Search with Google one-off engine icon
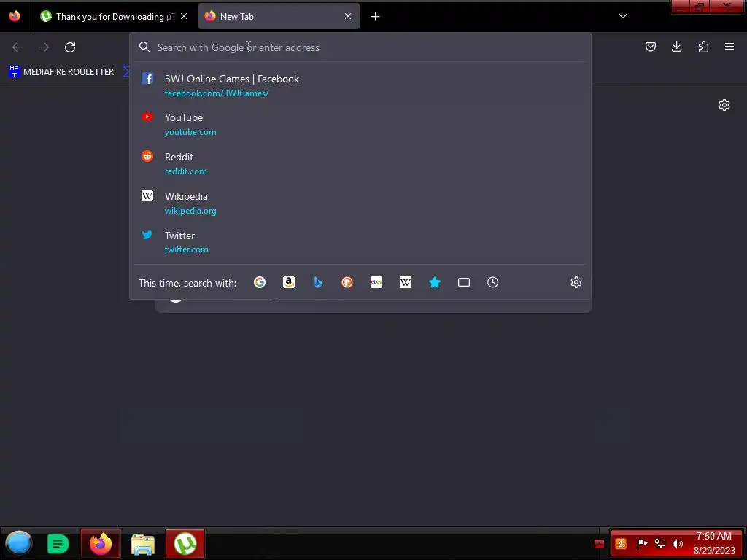The image size is (747, 560). pos(260,282)
